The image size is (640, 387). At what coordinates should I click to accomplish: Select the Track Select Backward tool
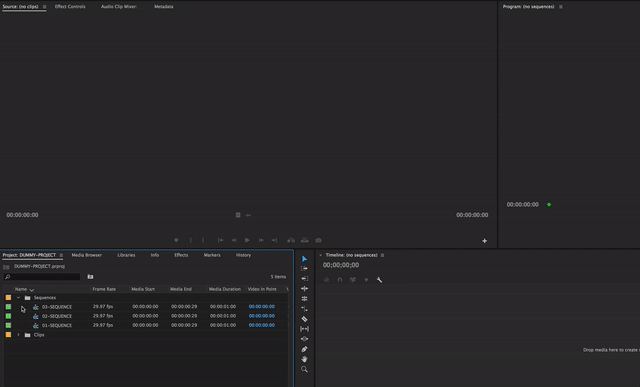tap(304, 278)
